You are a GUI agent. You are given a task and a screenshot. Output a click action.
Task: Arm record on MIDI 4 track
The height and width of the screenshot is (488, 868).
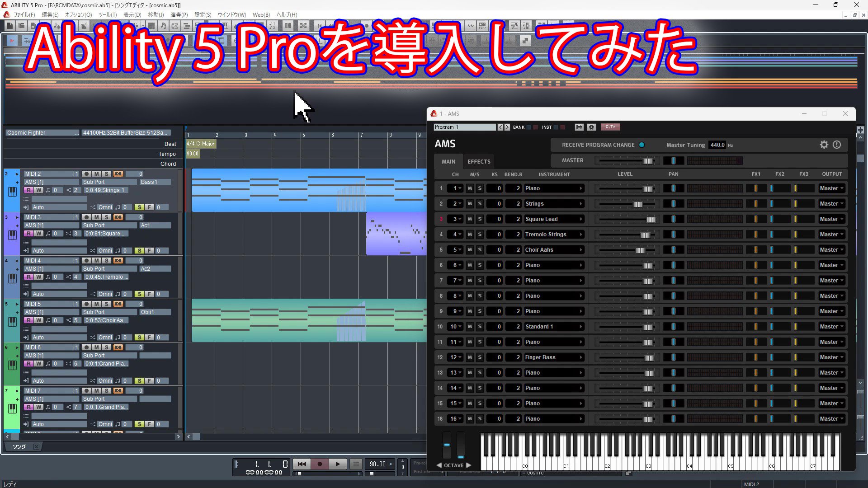(x=86, y=261)
